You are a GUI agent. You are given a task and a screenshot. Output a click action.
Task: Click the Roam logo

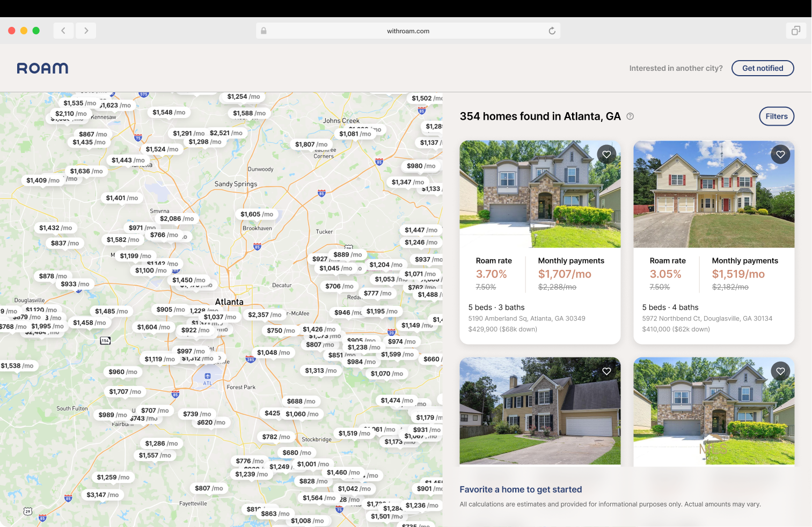[42, 68]
